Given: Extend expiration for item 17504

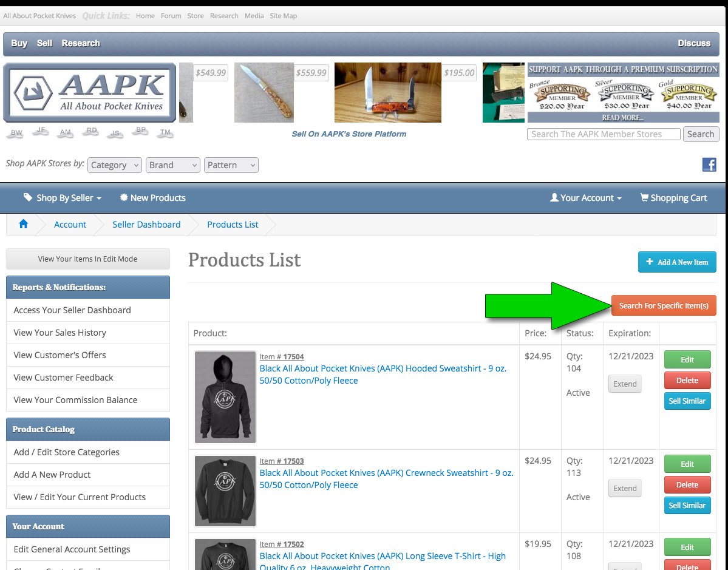Looking at the screenshot, I should click(625, 384).
